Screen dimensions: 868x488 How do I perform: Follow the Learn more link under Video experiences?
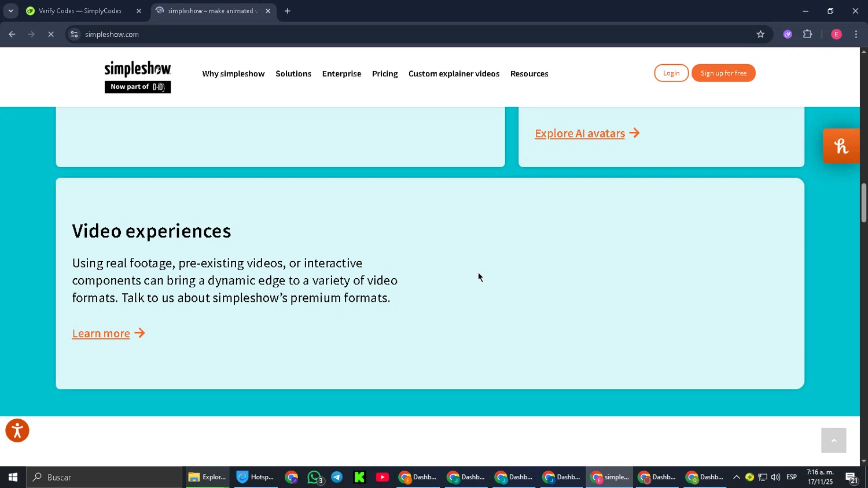[x=108, y=333]
